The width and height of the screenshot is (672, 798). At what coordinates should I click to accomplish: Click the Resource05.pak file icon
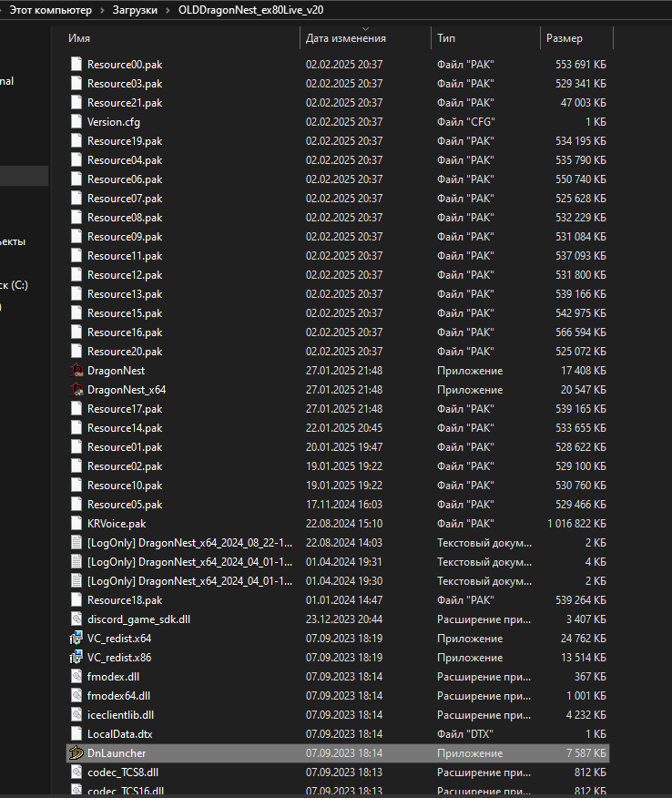(76, 505)
